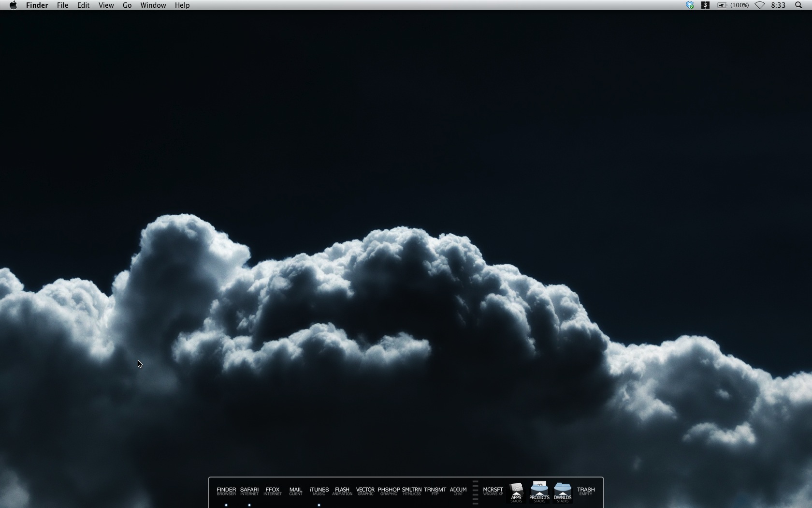
Task: Open the Wi-Fi status menu
Action: point(760,5)
